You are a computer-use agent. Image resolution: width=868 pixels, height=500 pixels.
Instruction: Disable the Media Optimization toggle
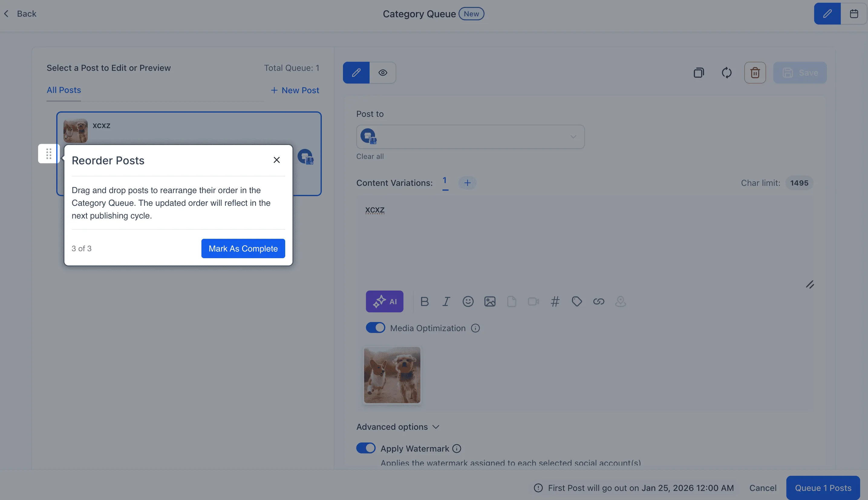[x=375, y=327]
